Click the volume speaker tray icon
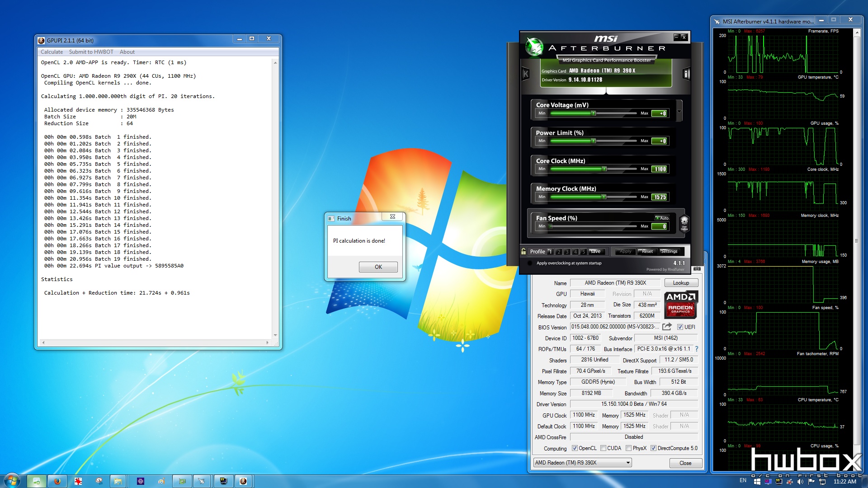This screenshot has width=868, height=488. point(800,481)
